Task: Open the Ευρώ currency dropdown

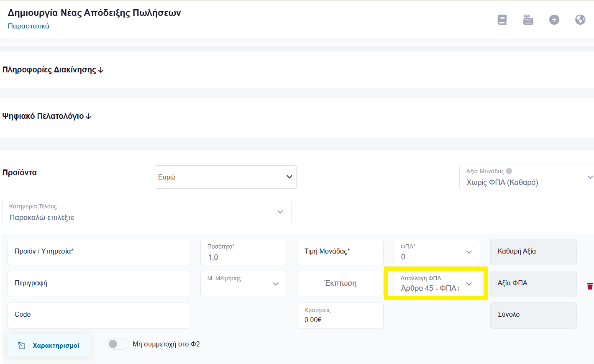Action: 225,177
